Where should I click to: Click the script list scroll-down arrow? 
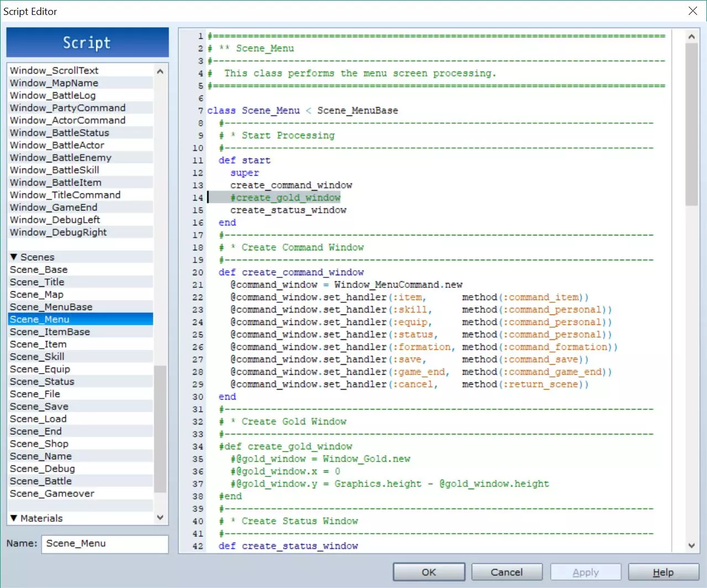coord(160,518)
